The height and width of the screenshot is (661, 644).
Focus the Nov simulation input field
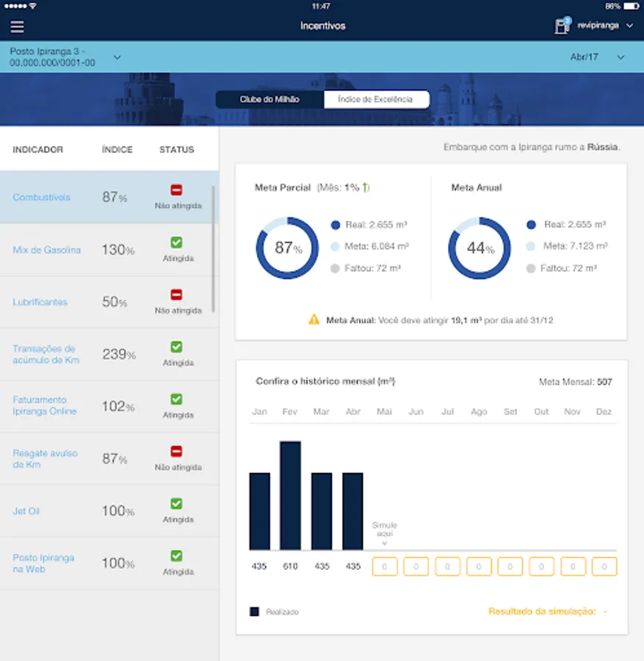tap(574, 566)
